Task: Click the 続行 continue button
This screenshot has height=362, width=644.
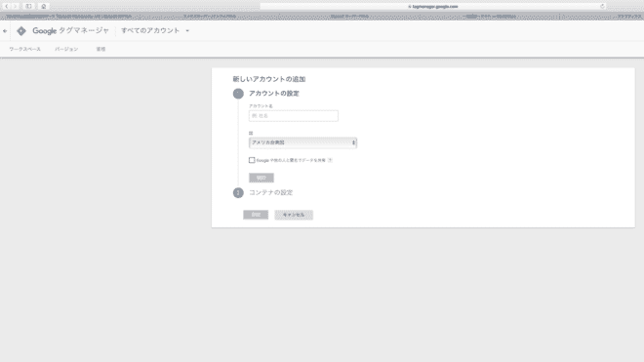Action: coord(262,178)
